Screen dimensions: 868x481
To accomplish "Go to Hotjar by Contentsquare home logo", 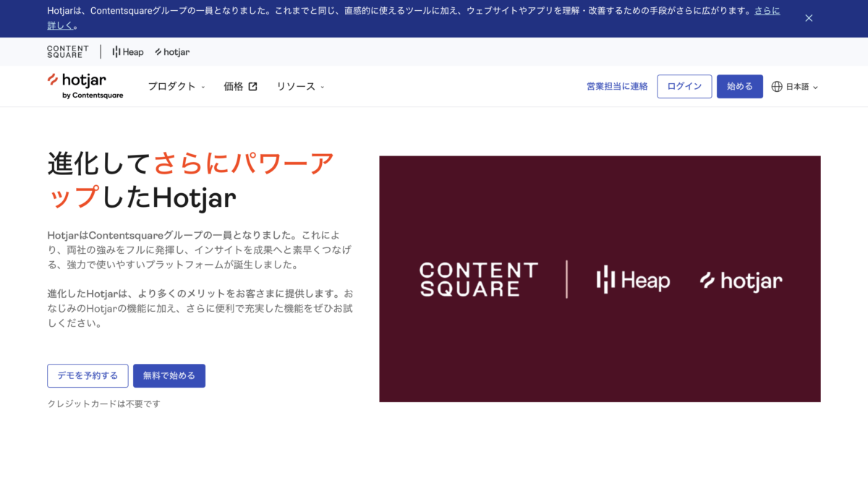I will point(85,86).
